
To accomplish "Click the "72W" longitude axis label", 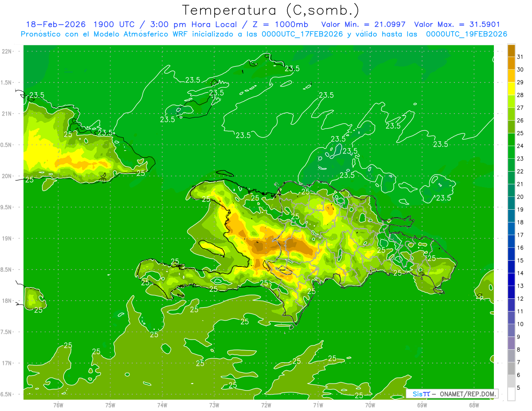I will (266, 405).
